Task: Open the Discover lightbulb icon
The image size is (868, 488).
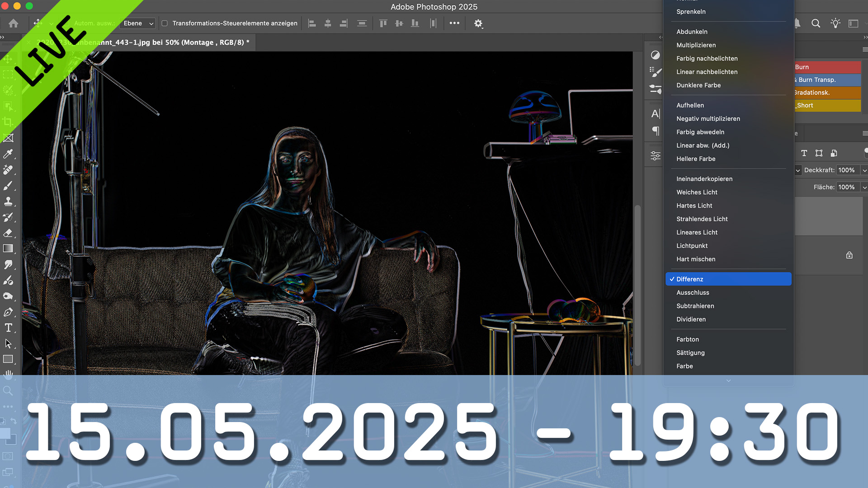Action: pos(835,23)
